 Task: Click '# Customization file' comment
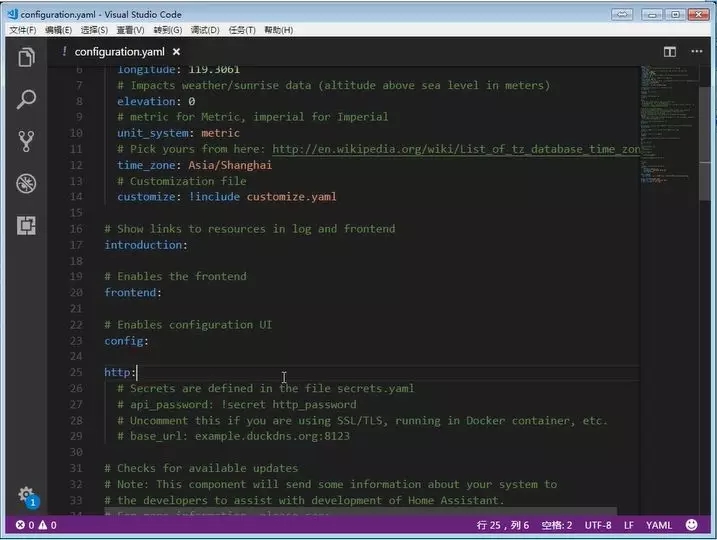182,181
